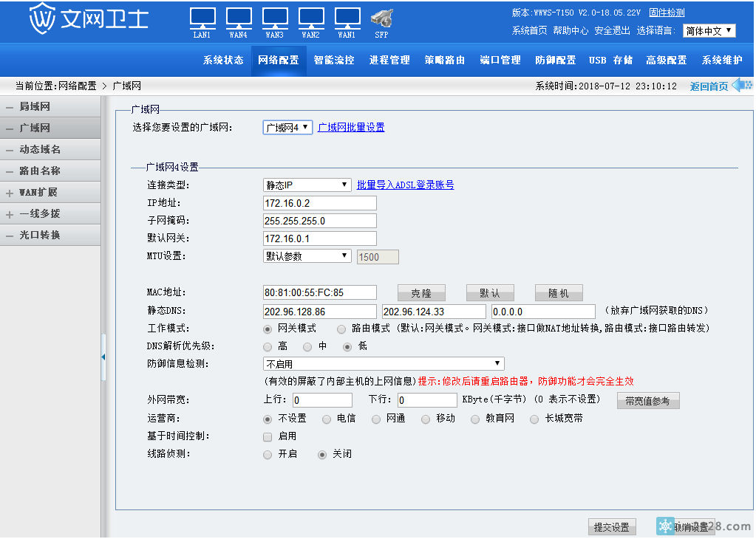Image resolution: width=756 pixels, height=539 pixels.
Task: Select 路由模式 working mode radio
Action: [341, 329]
